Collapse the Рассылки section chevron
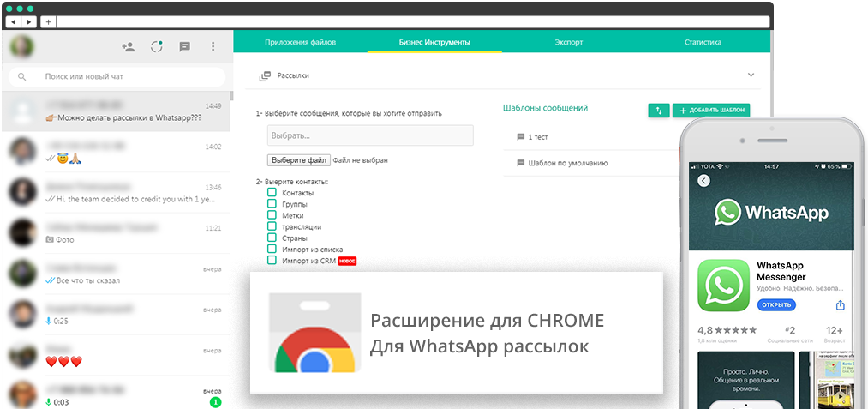The width and height of the screenshot is (868, 409). [x=751, y=75]
